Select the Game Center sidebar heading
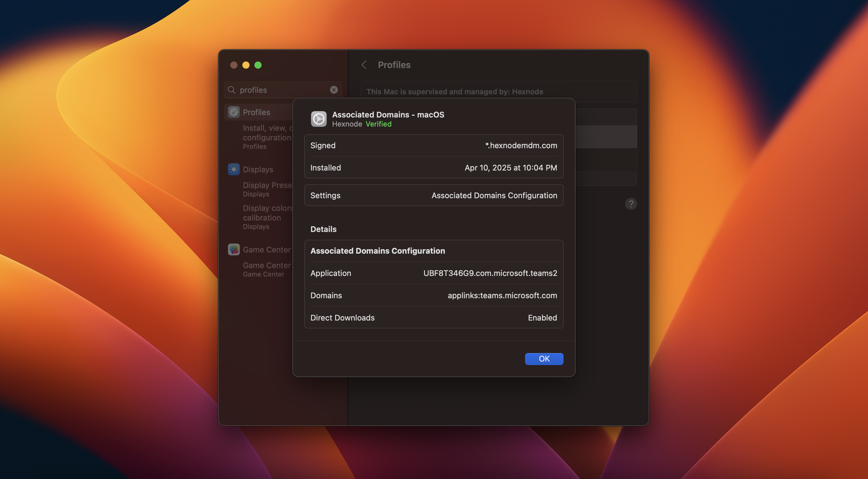Screen dimensions: 868x479 point(259,249)
